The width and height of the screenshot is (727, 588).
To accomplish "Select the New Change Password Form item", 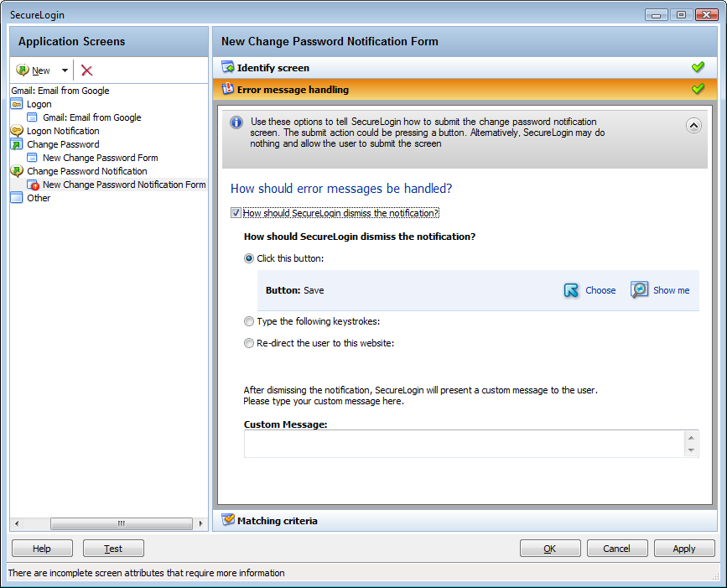I will pos(100,158).
